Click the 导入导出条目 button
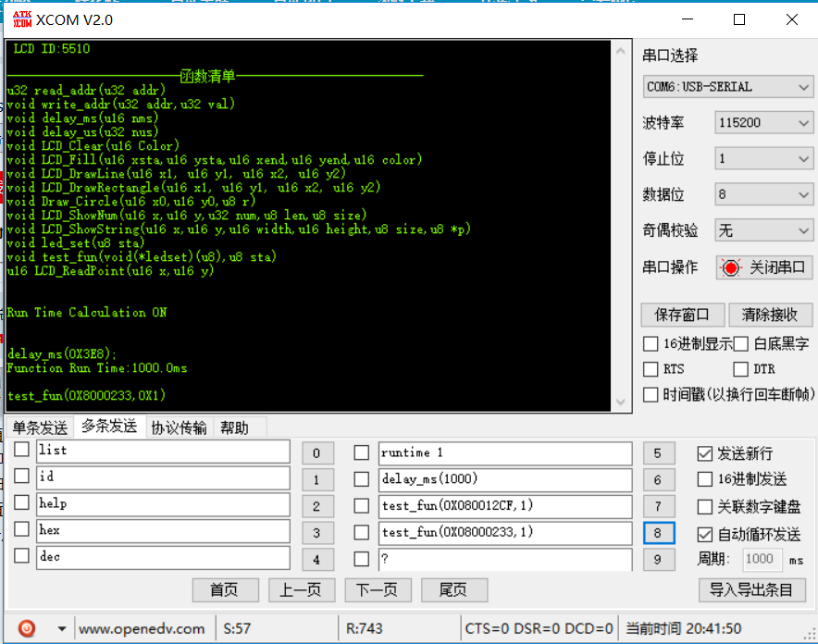Screen dimensions: 818x644 (x=751, y=589)
